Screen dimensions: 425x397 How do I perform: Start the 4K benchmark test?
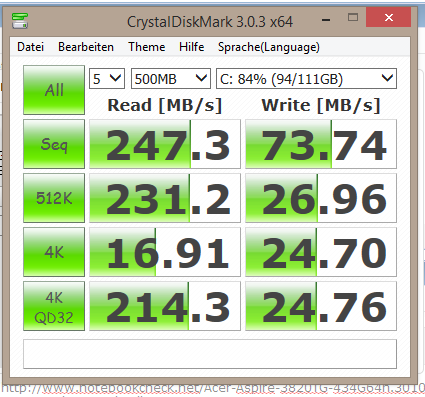tap(54, 252)
